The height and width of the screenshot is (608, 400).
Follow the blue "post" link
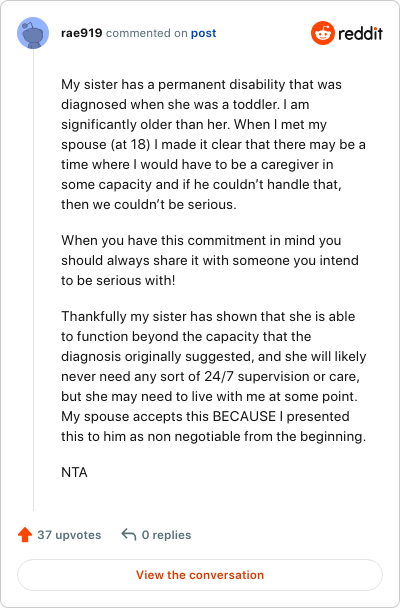pyautogui.click(x=203, y=33)
